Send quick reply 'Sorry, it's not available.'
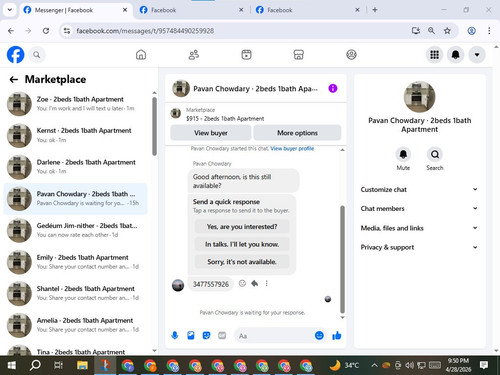The width and height of the screenshot is (500, 375). 242,262
